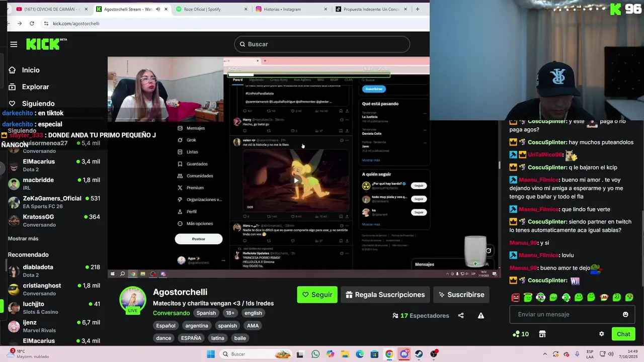Viewport: 644px width, 362px height.
Task: Select the dance tag
Action: 164,338
